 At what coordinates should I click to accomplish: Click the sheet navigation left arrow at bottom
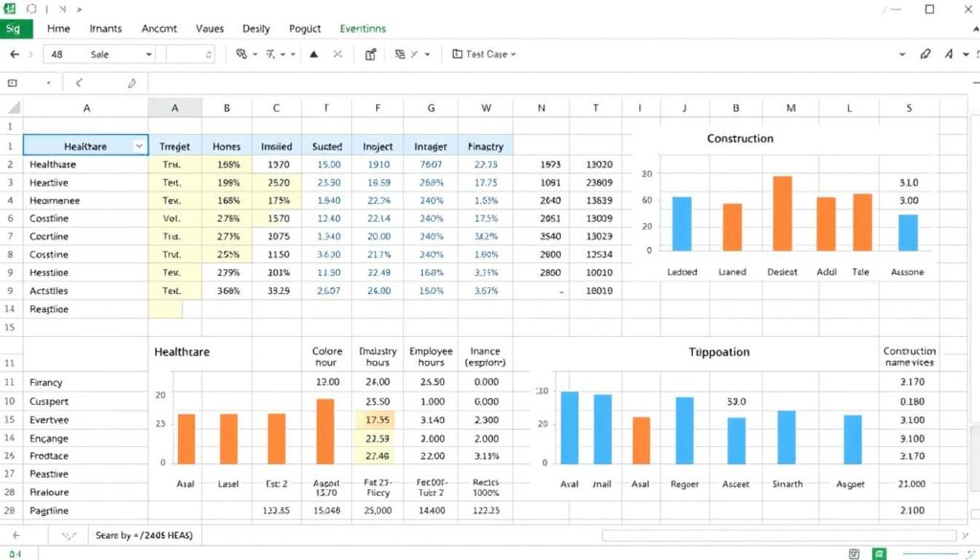click(16, 536)
